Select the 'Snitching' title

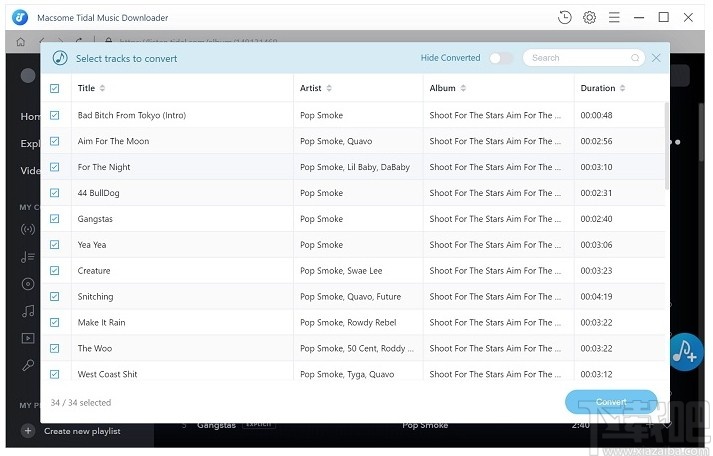pyautogui.click(x=95, y=296)
